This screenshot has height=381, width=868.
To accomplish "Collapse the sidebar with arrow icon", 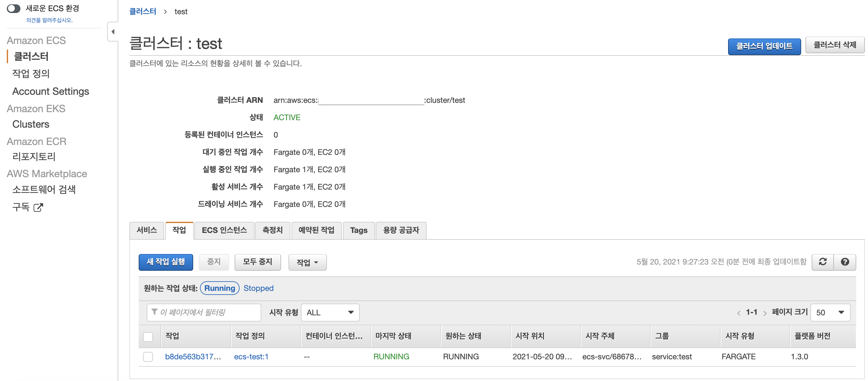I will 113,32.
